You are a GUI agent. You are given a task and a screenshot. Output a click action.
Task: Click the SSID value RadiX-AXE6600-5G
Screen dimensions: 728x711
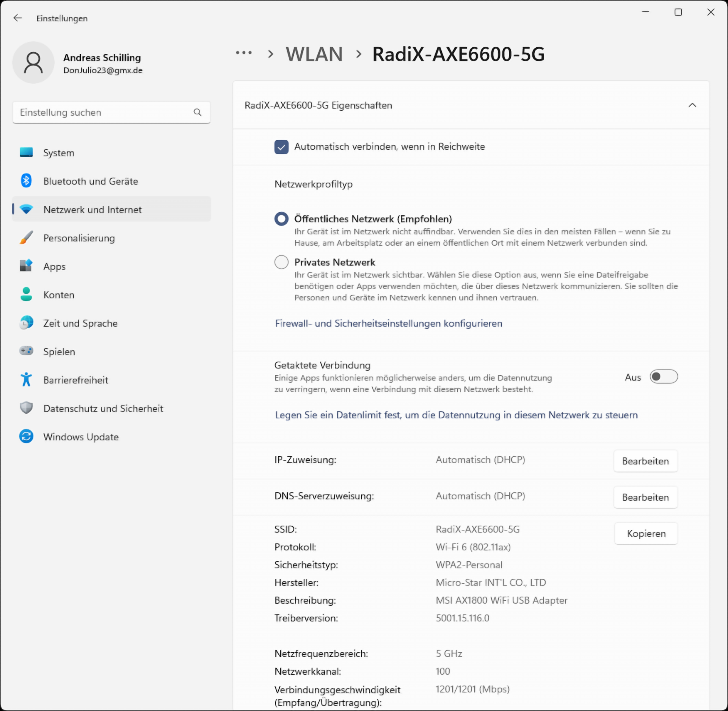[477, 529]
